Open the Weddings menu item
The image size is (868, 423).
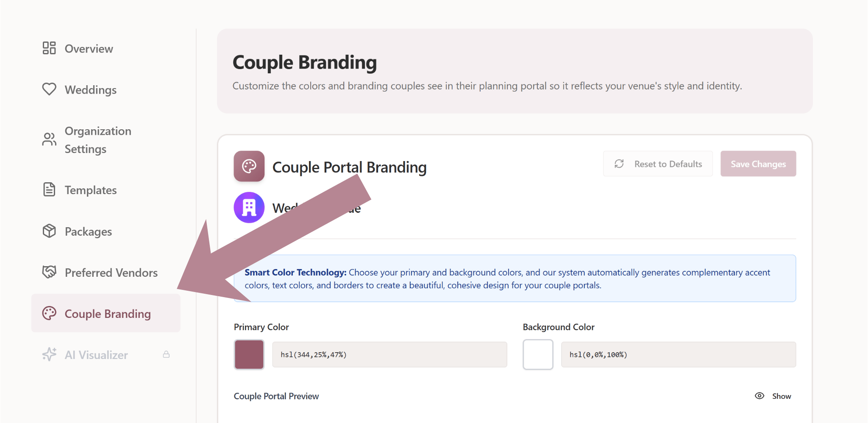tap(90, 90)
